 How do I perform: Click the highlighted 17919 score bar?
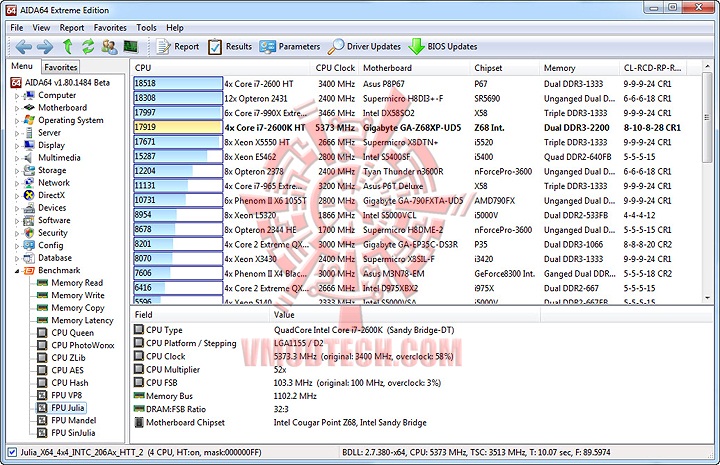coord(178,127)
